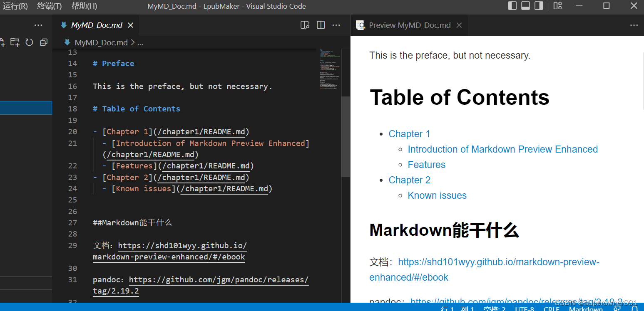The image size is (644, 311).
Task: Open preview to the side icon
Action: point(305,25)
